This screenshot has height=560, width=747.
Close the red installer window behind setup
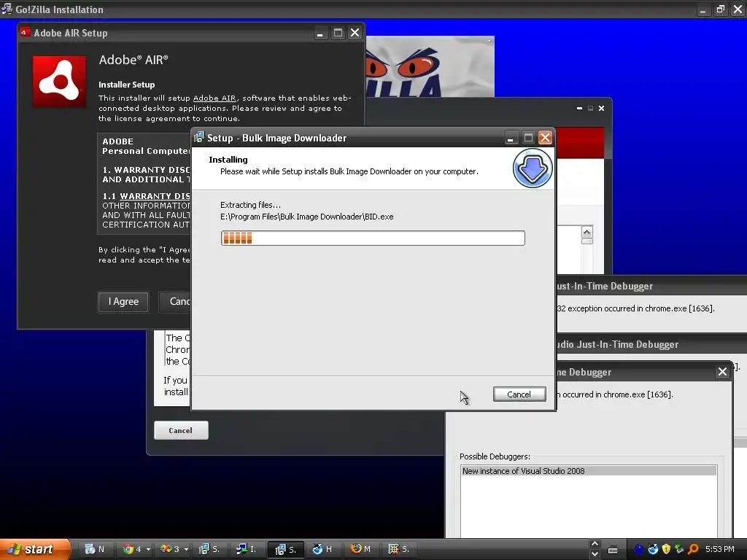(x=601, y=109)
